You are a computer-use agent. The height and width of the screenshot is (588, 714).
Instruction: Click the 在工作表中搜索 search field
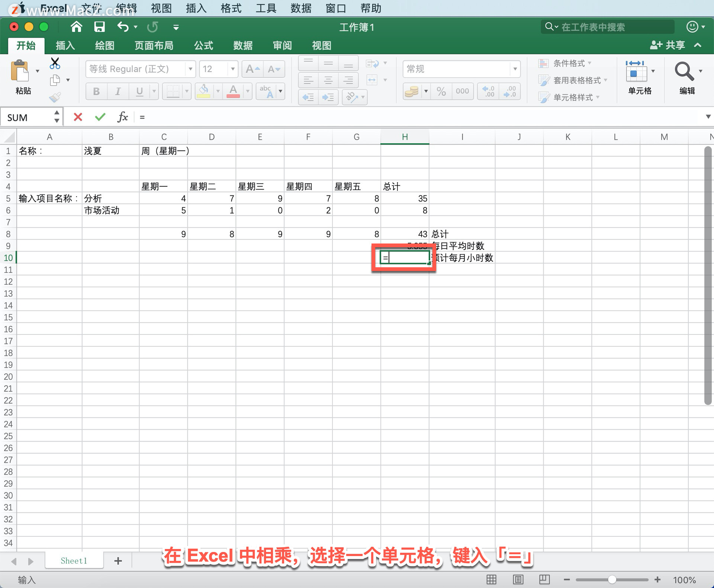(608, 27)
